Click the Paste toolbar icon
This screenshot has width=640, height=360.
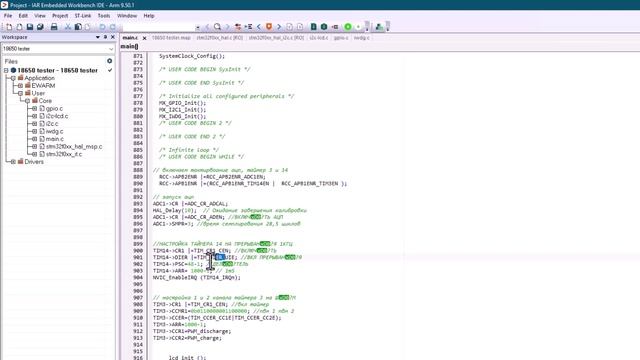coord(87,27)
